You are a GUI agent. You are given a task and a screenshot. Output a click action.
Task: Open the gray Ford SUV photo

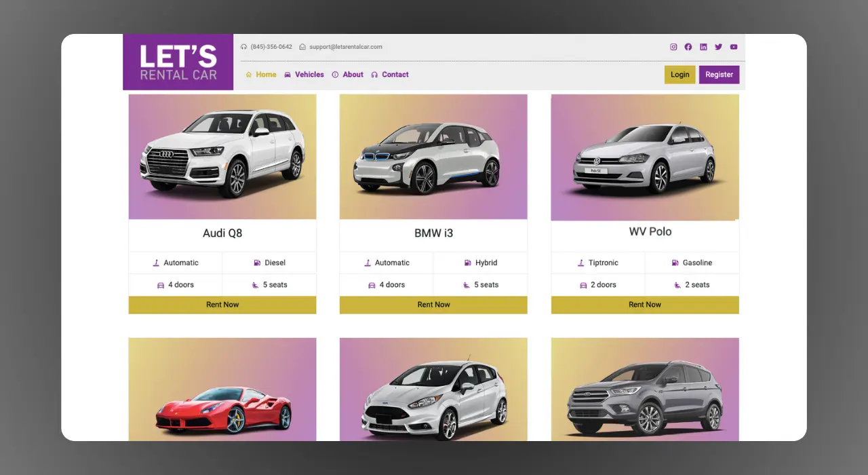645,389
